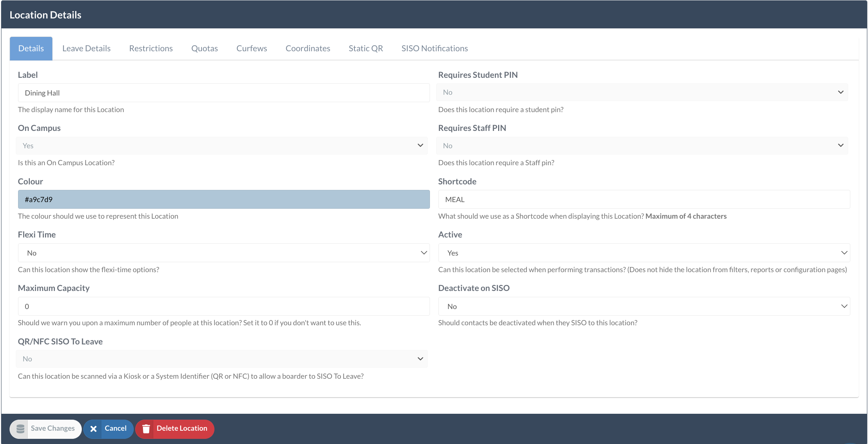Go to the Curfews tab
Viewport: 868px width, 444px height.
coord(252,48)
